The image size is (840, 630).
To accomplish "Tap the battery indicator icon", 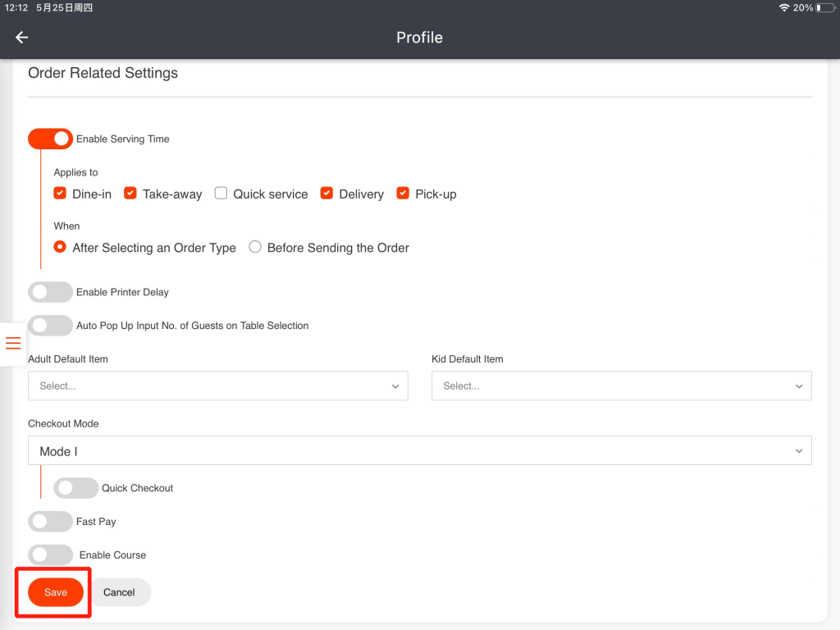I will (824, 7).
